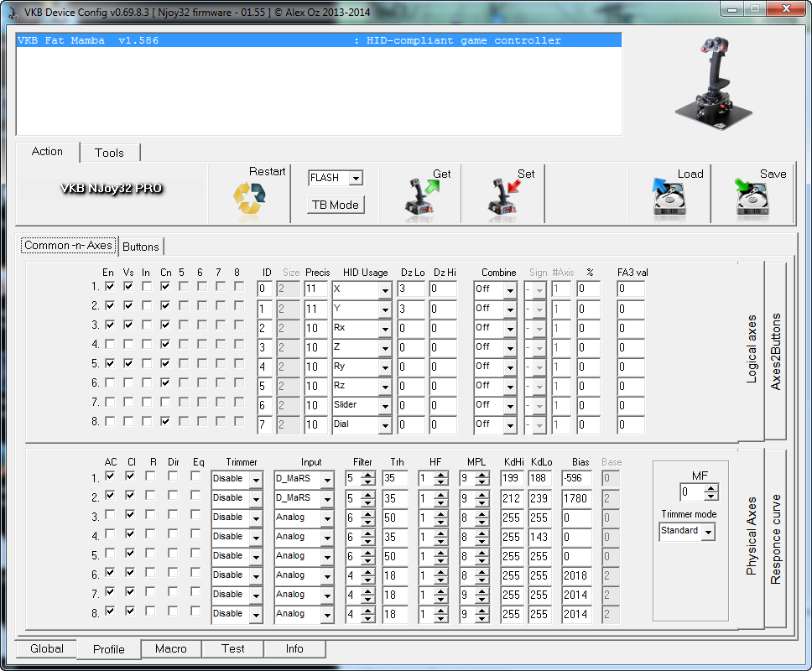Enable Eq checkbox for physical axis 5
This screenshot has width=812, height=671.
(x=195, y=553)
